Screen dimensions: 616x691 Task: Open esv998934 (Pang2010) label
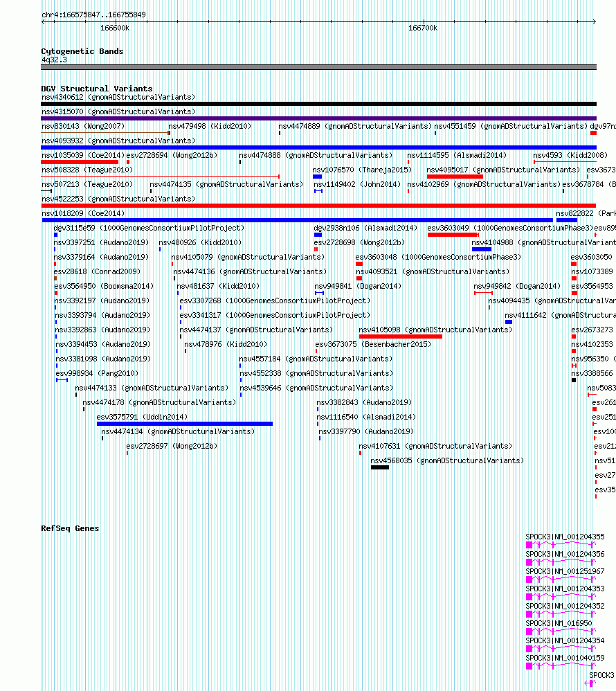click(x=97, y=373)
